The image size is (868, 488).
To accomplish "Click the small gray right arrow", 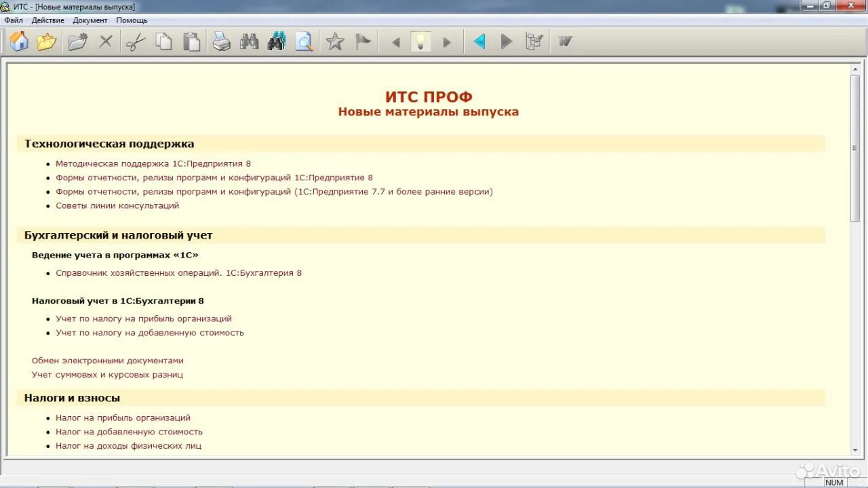I will pyautogui.click(x=447, y=43).
